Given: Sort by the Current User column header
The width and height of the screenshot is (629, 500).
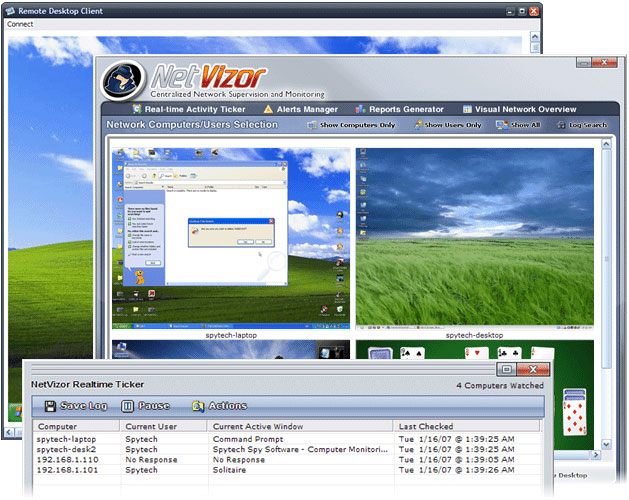Looking at the screenshot, I should [163, 426].
